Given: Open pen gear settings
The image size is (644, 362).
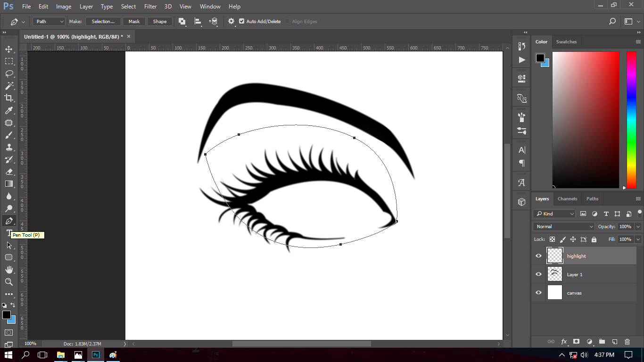Looking at the screenshot, I should (x=231, y=21).
